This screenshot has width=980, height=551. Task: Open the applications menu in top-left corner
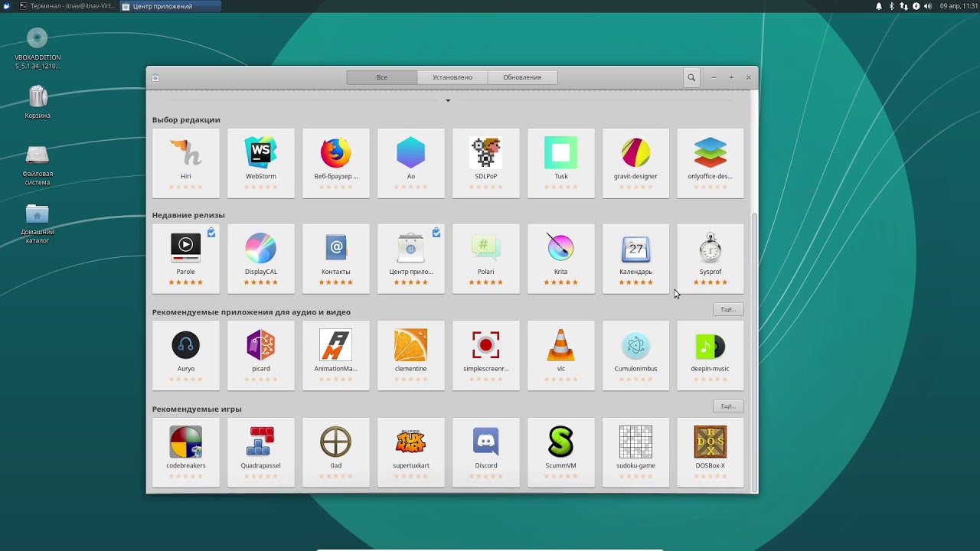pos(6,6)
